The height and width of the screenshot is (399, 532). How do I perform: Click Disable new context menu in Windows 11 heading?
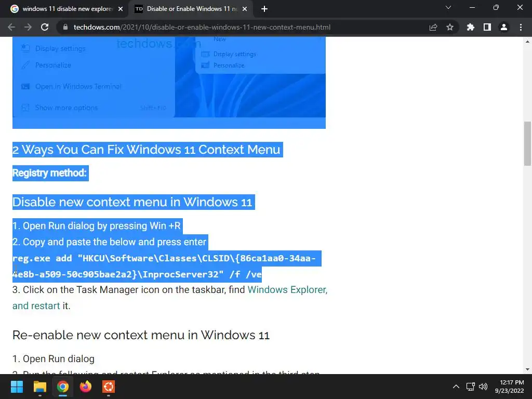tap(132, 202)
